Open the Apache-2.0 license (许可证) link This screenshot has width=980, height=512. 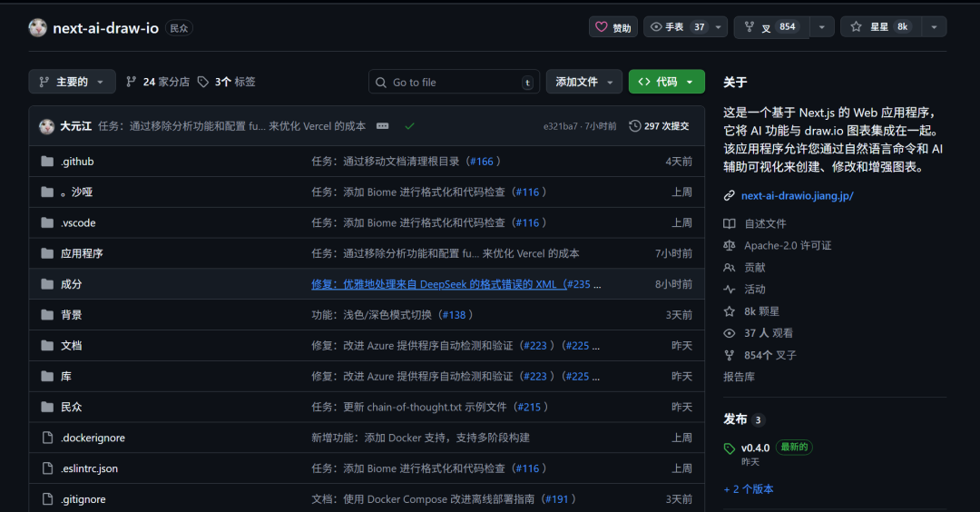pyautogui.click(x=788, y=245)
